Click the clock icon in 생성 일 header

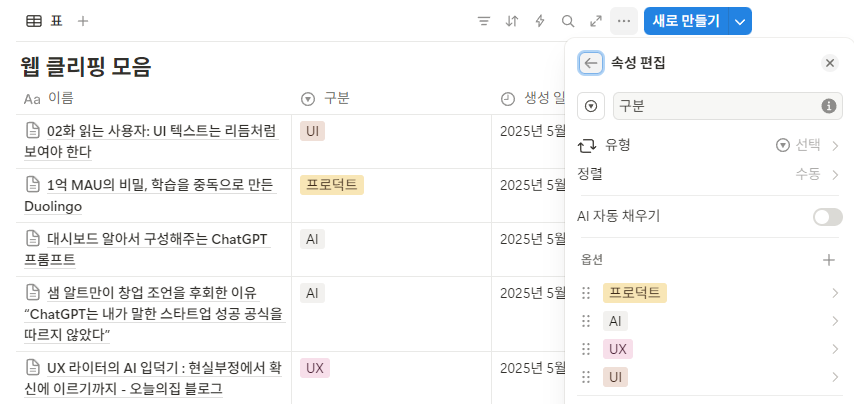pyautogui.click(x=508, y=99)
